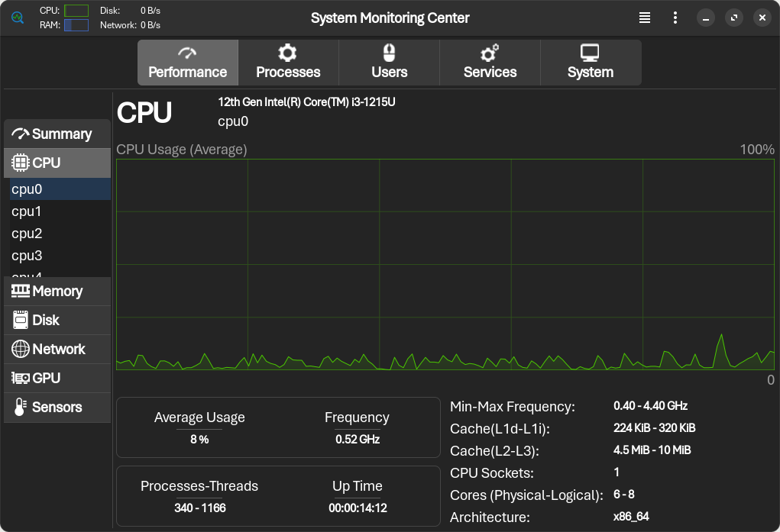Click the RAM usage bar in header

click(76, 25)
